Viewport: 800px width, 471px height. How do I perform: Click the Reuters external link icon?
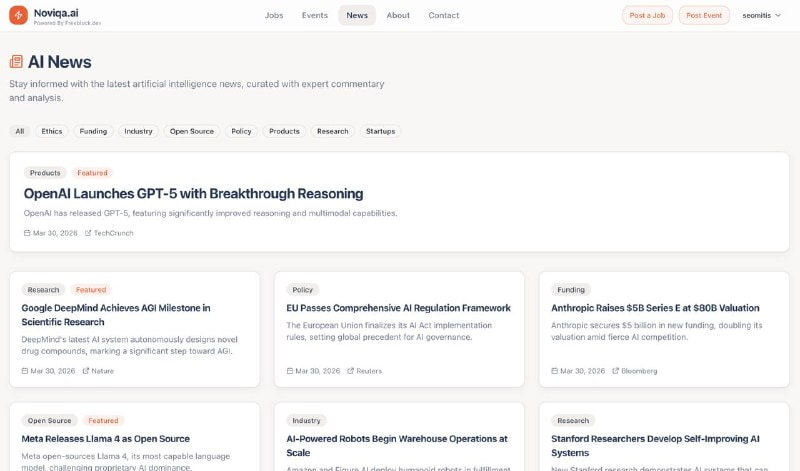point(351,371)
